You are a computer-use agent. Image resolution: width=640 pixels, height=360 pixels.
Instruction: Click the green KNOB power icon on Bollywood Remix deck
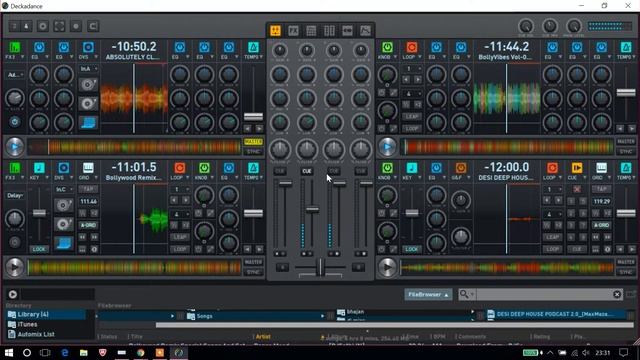(204, 168)
